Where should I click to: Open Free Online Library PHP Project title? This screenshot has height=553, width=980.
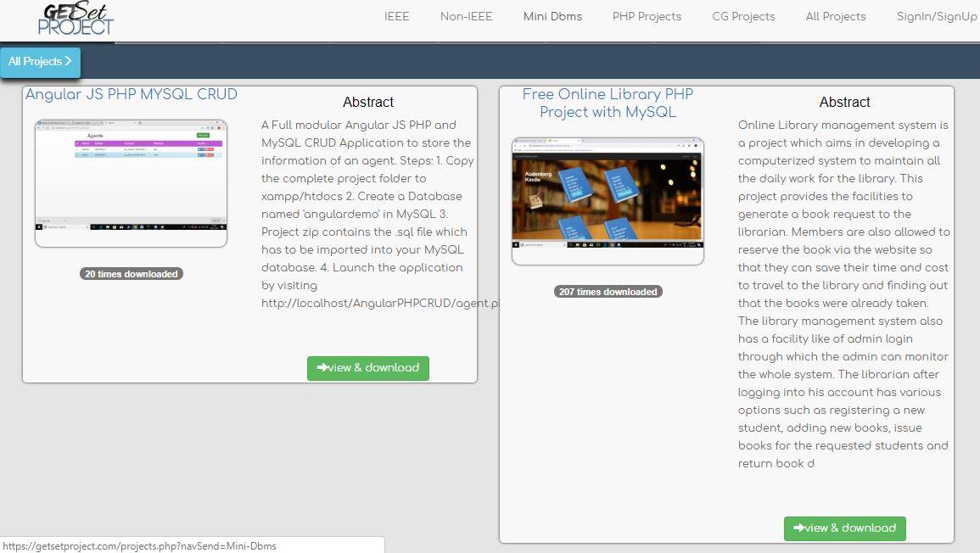coord(608,103)
